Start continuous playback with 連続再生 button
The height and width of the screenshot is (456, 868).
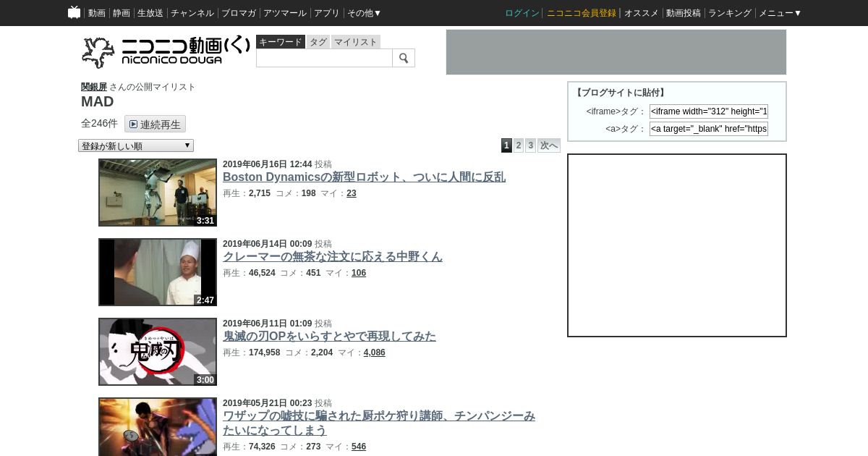(x=155, y=124)
